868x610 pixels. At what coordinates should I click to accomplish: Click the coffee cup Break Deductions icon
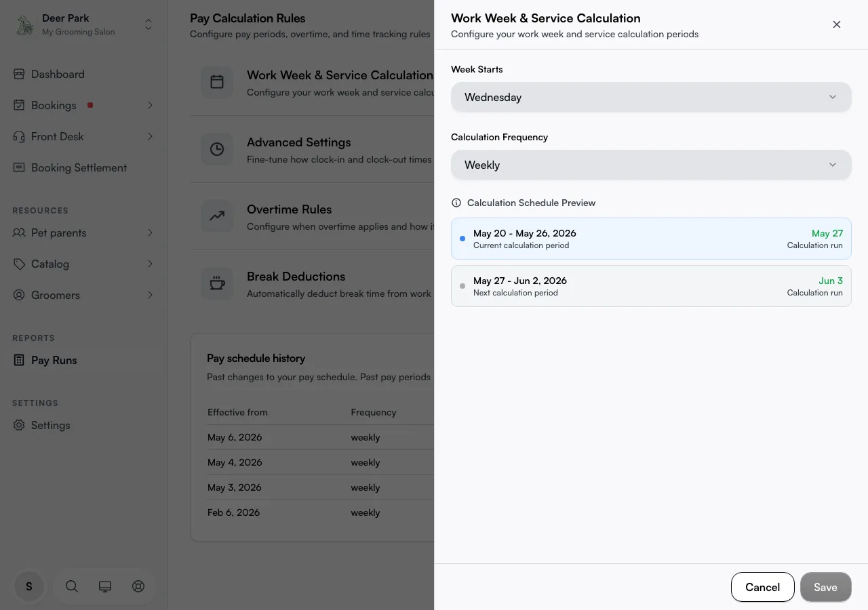coord(217,284)
